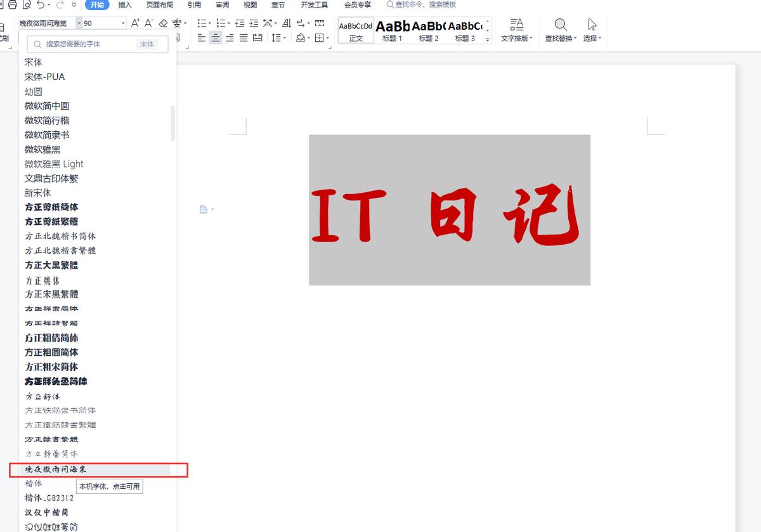
Task: Click the decrease indent icon
Action: pos(239,23)
